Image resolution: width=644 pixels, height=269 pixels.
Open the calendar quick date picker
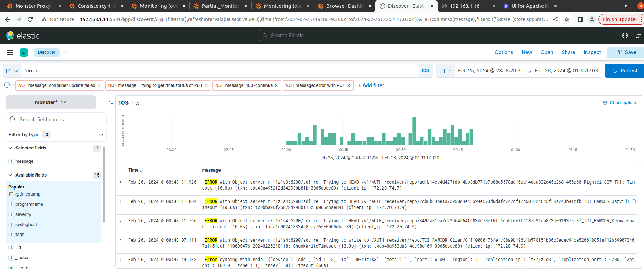click(445, 71)
